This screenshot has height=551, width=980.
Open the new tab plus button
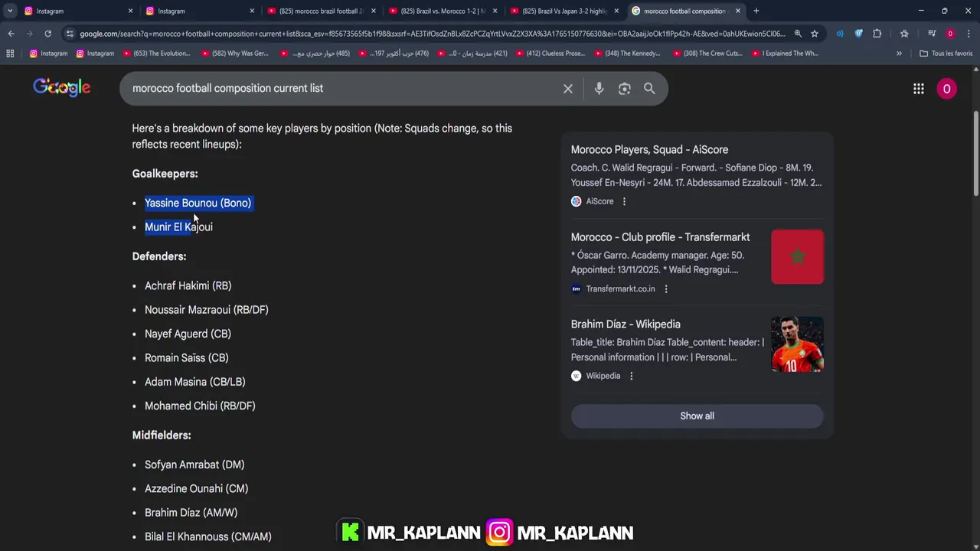coord(756,11)
